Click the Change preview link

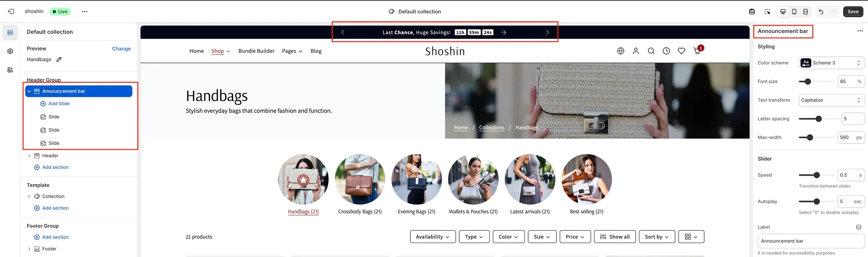click(x=121, y=49)
